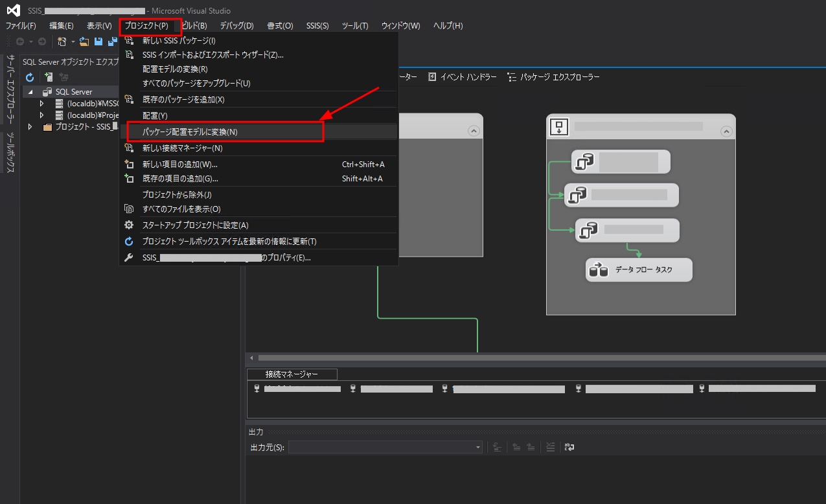Viewport: 826px width, 504px height.
Task: Open SSIS project のプロパティ(E)... menu item
Action: tap(258, 258)
